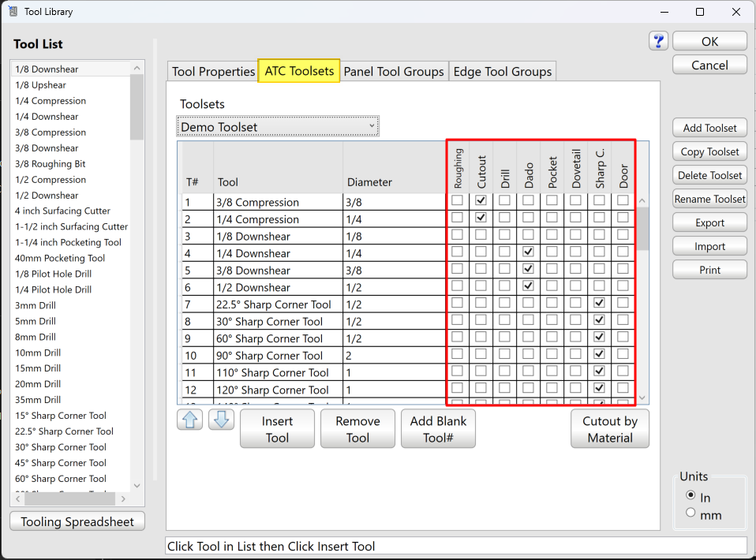Open the Edge Tool Groups tab

pos(502,72)
